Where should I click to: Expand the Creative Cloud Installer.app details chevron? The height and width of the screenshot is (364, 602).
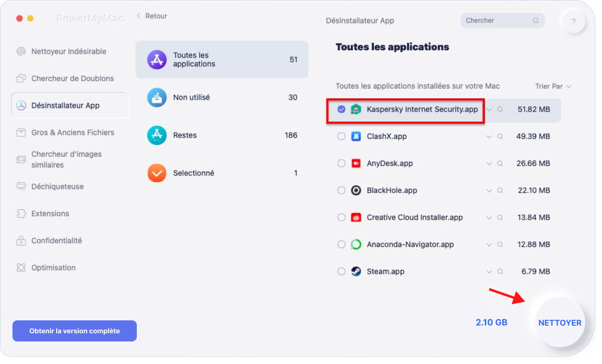click(x=489, y=218)
